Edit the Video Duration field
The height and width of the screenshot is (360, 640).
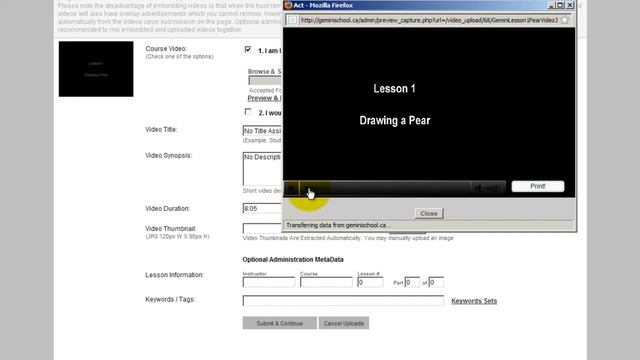point(262,209)
